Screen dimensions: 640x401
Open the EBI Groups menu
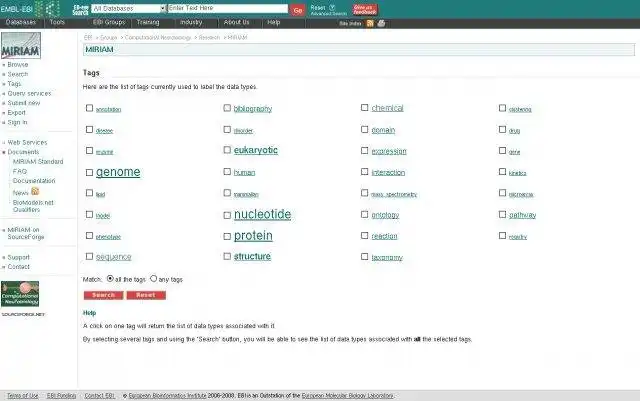point(109,22)
